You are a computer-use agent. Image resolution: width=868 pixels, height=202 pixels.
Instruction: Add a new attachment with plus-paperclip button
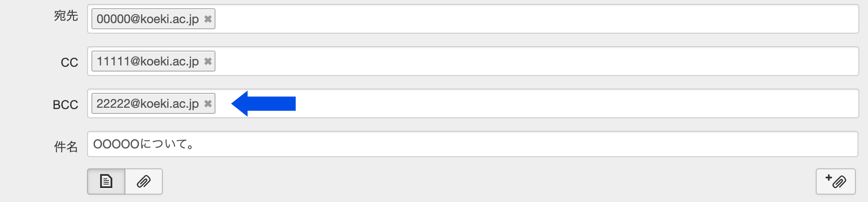[x=835, y=181]
